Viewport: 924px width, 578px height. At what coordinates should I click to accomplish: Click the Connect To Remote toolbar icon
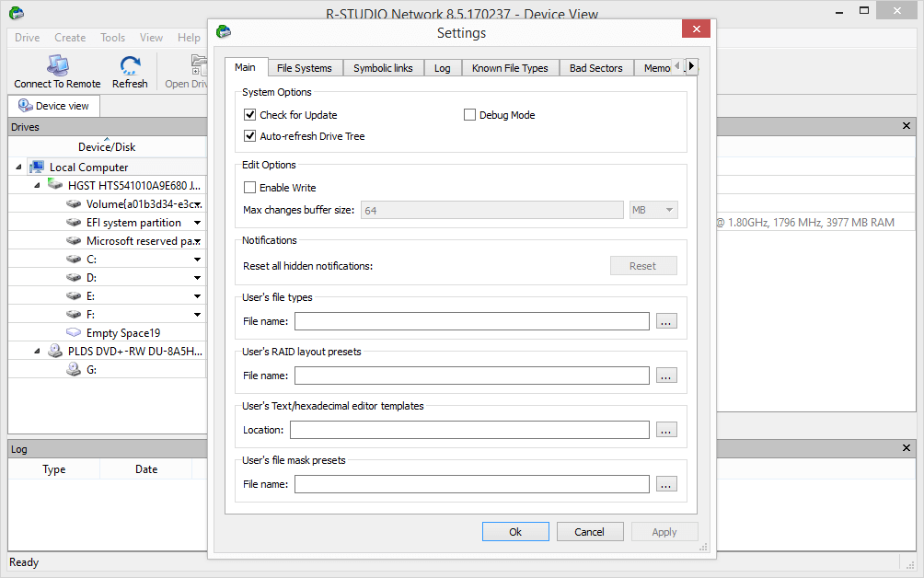(x=57, y=64)
